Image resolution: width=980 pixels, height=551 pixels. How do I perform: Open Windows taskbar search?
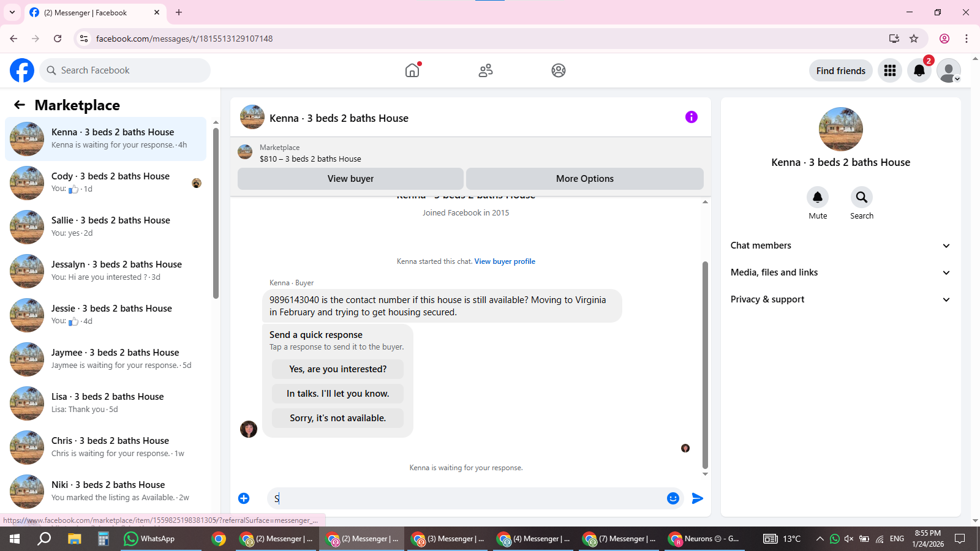(x=44, y=539)
